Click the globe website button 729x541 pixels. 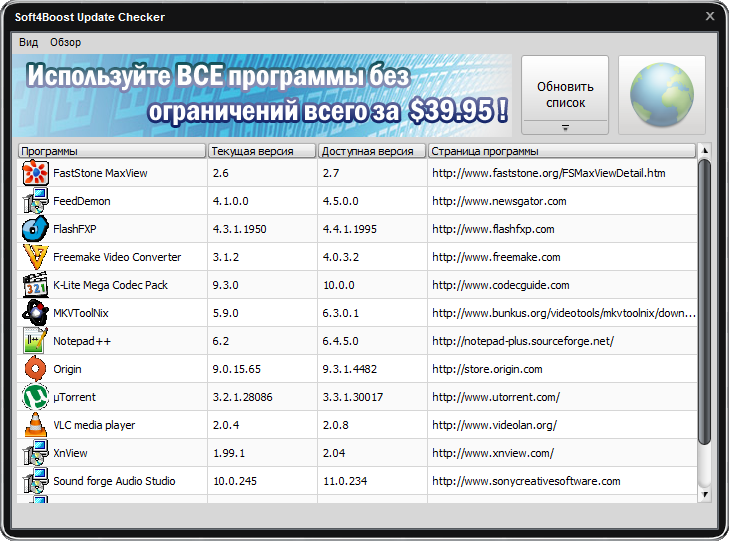(x=662, y=95)
